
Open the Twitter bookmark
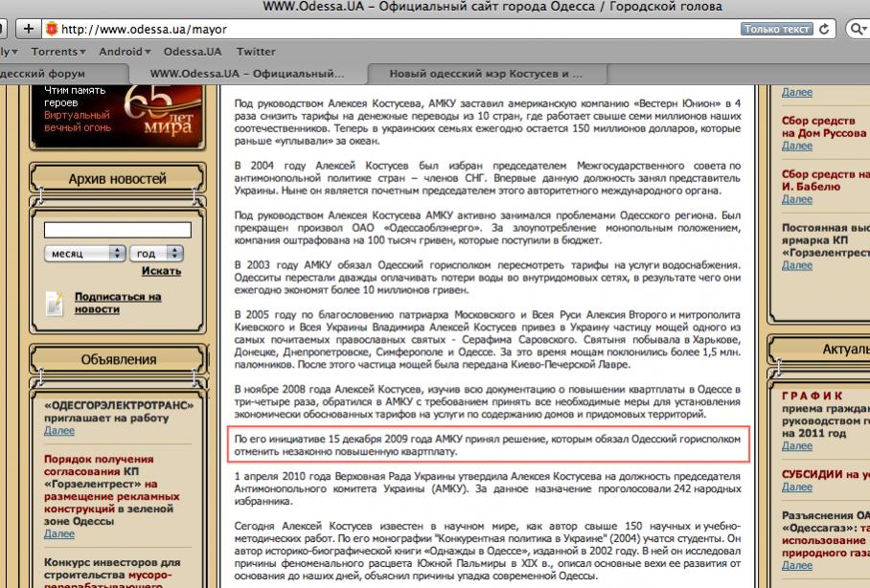click(x=256, y=52)
